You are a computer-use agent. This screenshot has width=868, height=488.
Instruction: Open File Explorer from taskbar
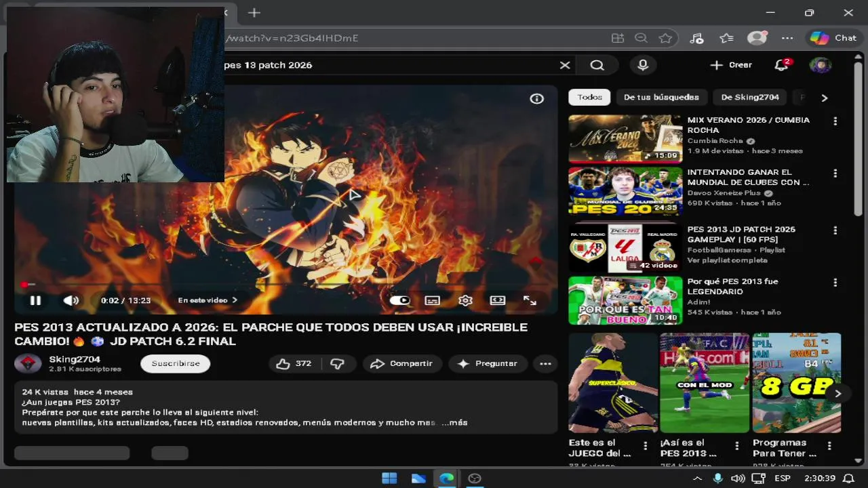(418, 479)
